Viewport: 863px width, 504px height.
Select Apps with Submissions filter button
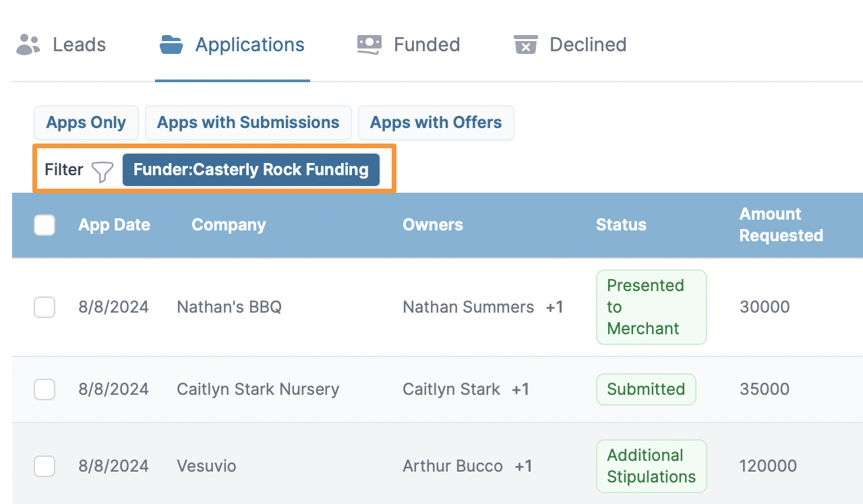tap(248, 123)
